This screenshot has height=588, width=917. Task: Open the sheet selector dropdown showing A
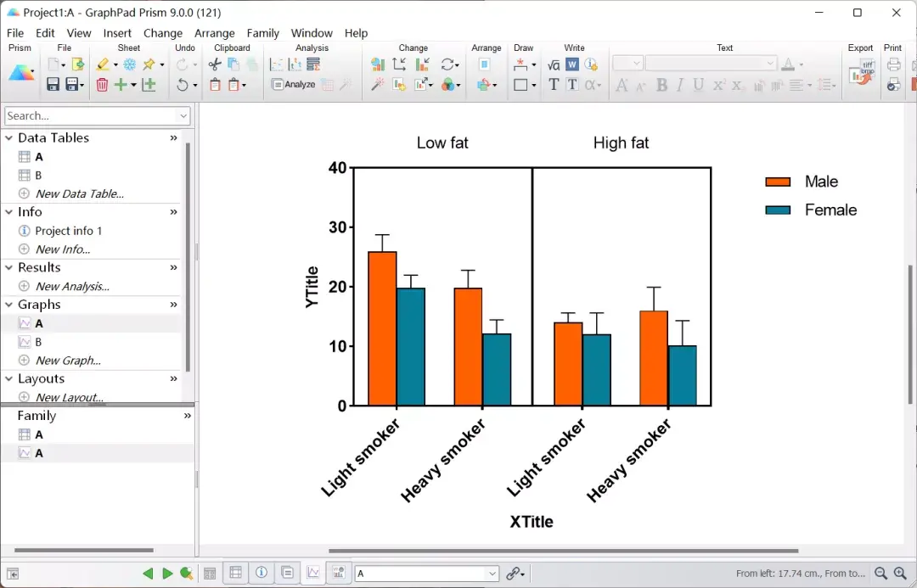pyautogui.click(x=427, y=574)
